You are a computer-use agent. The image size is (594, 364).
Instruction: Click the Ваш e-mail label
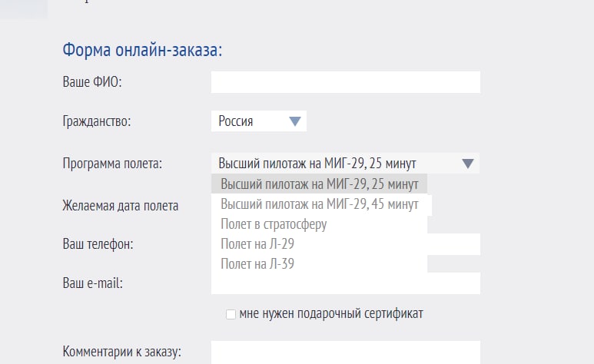pyautogui.click(x=93, y=283)
